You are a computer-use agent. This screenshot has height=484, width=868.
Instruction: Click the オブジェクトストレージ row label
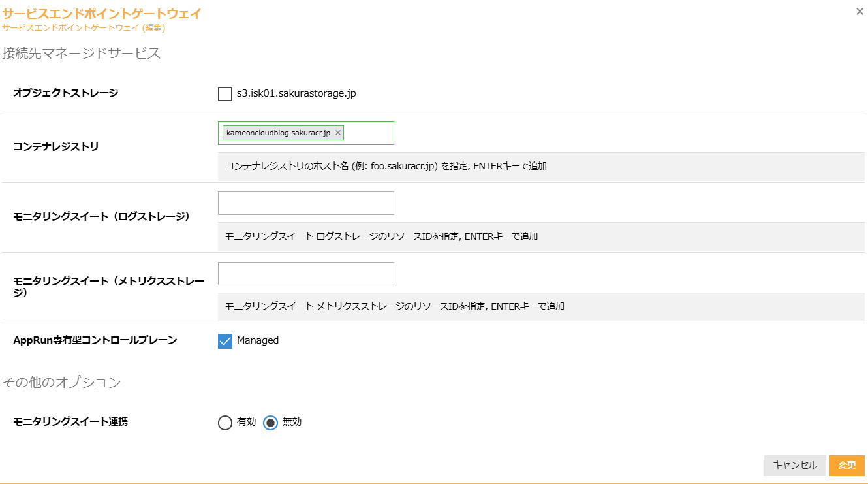point(66,93)
